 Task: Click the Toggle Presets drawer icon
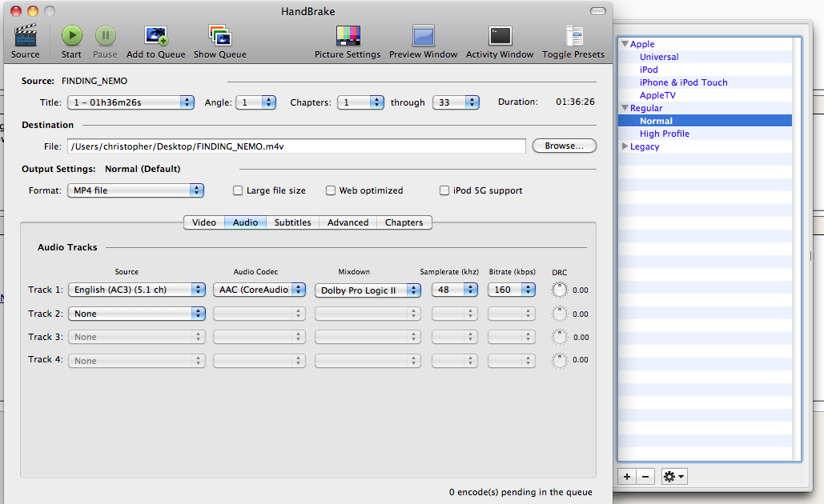pyautogui.click(x=574, y=36)
